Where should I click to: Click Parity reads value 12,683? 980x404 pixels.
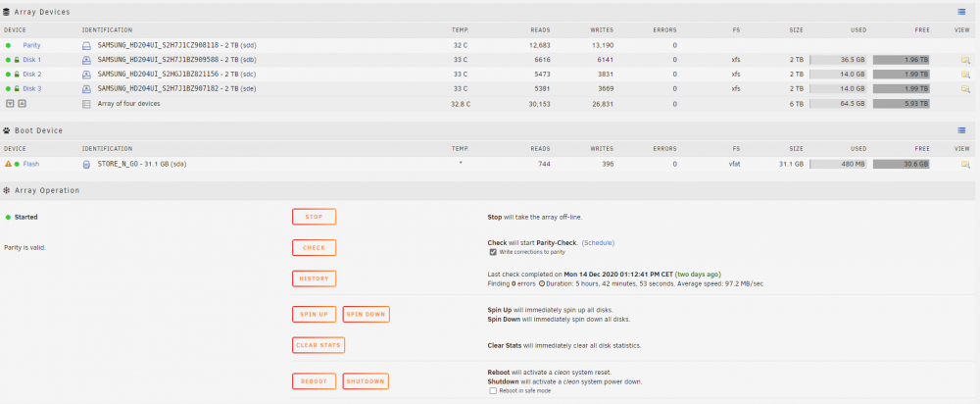(539, 46)
